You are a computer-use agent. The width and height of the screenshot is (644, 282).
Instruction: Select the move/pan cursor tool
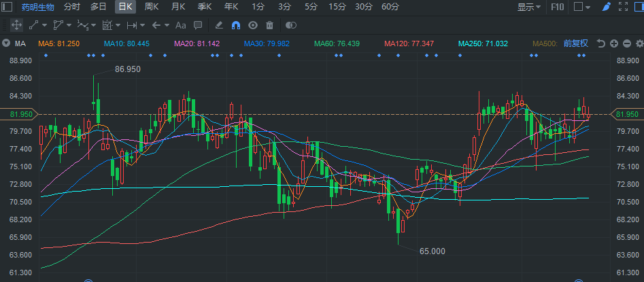[16, 25]
